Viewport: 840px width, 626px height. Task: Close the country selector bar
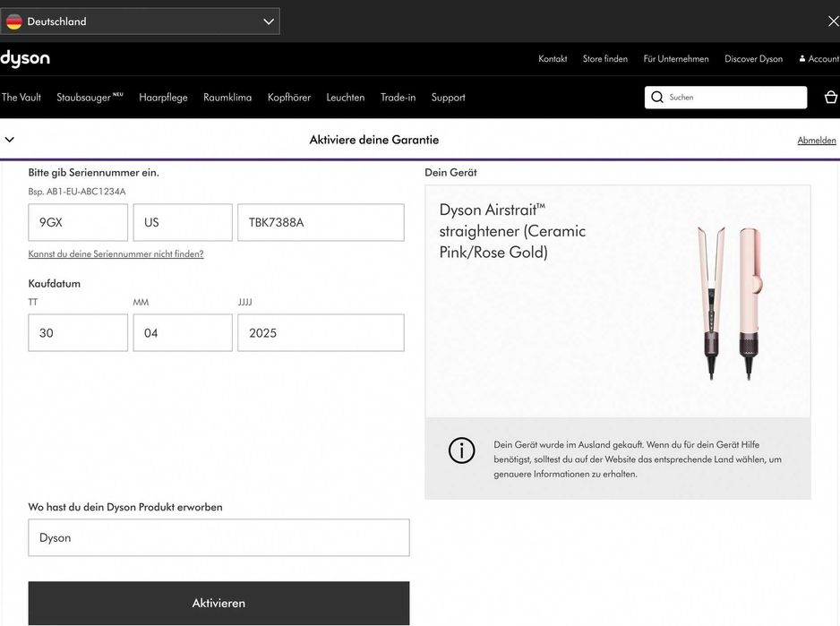(x=833, y=21)
